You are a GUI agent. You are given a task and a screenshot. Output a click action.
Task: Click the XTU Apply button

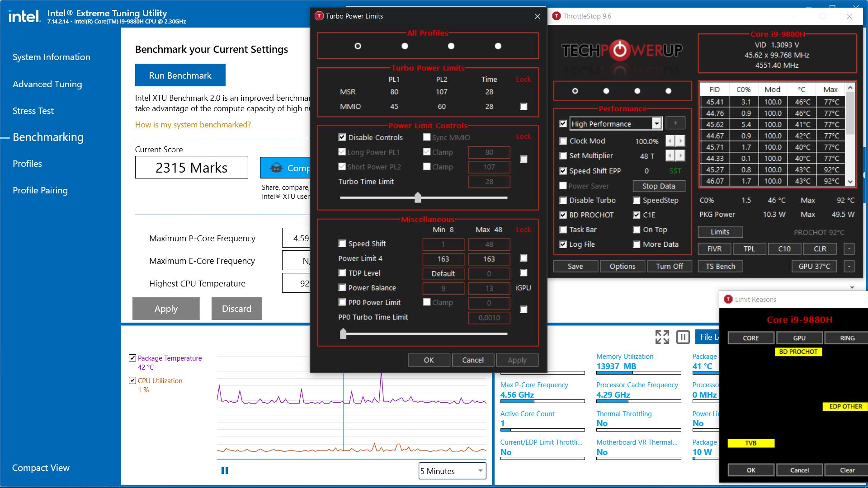click(166, 309)
